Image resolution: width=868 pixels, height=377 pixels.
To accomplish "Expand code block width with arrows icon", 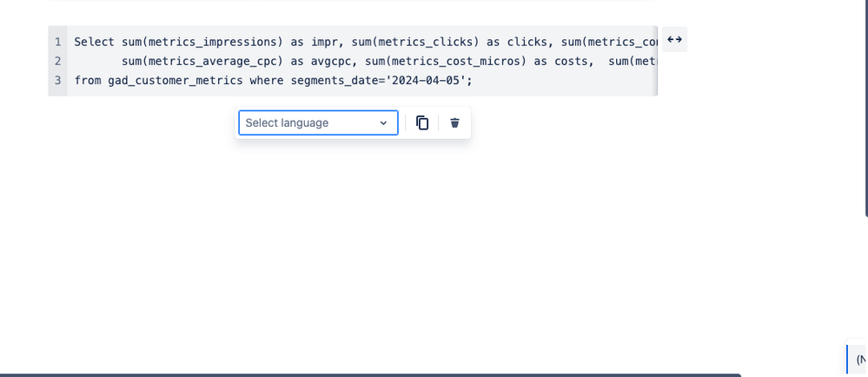I will (674, 39).
